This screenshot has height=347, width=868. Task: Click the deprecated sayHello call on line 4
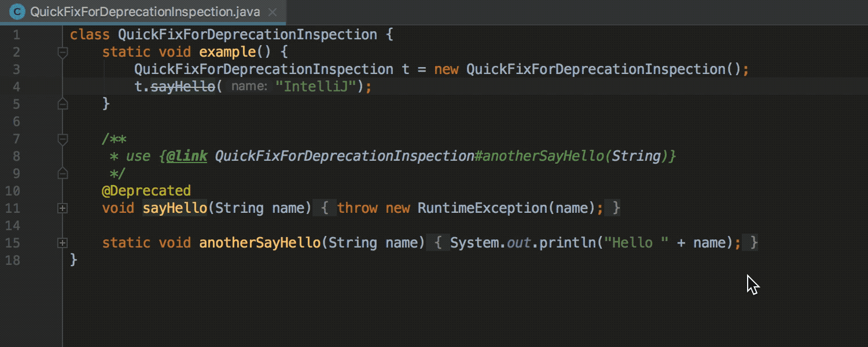point(182,87)
